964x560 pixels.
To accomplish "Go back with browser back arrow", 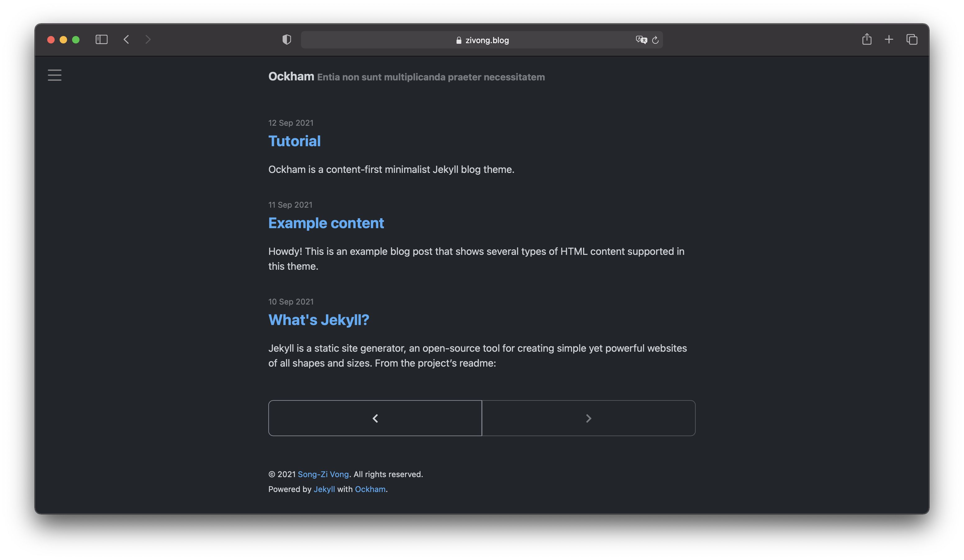I will pos(126,39).
